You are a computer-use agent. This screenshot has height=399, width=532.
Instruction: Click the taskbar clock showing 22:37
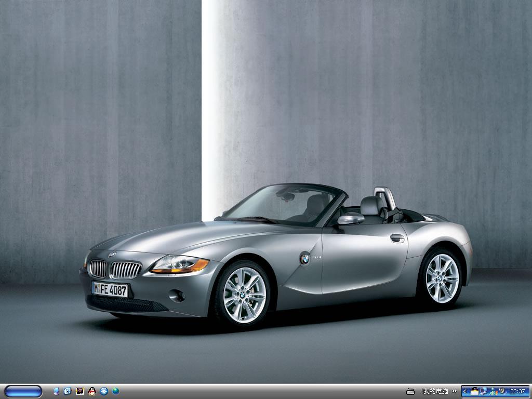pyautogui.click(x=517, y=391)
